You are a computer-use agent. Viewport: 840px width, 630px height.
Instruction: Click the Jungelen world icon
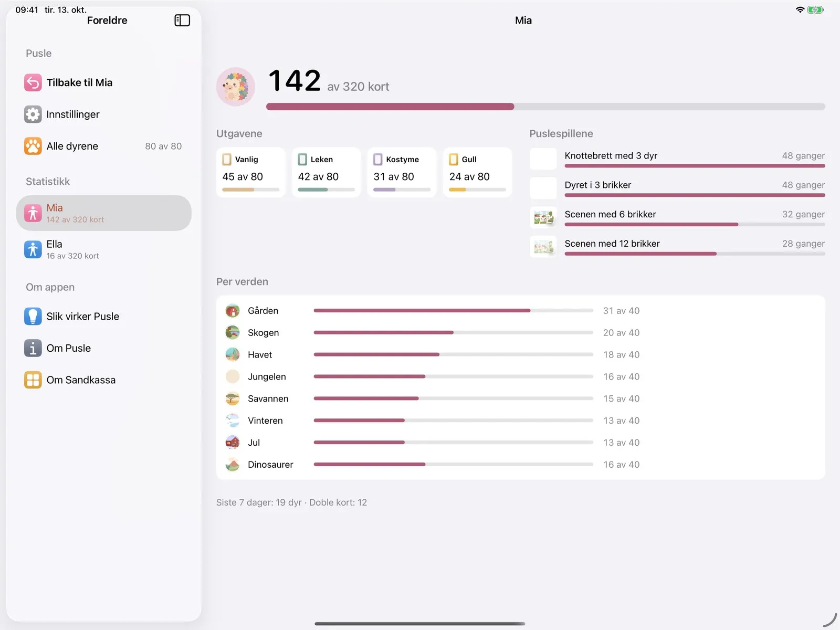[233, 377]
